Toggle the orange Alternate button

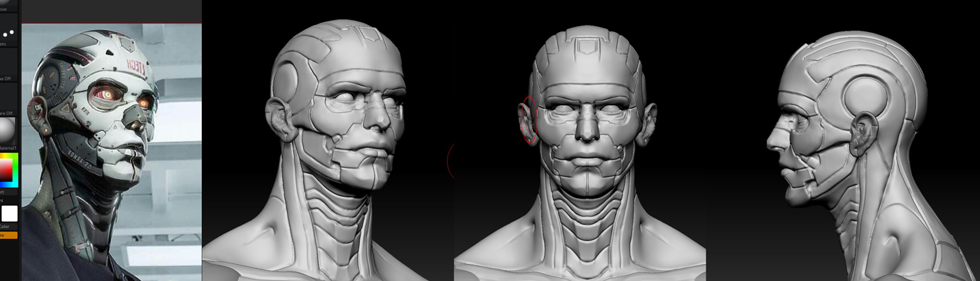9,235
